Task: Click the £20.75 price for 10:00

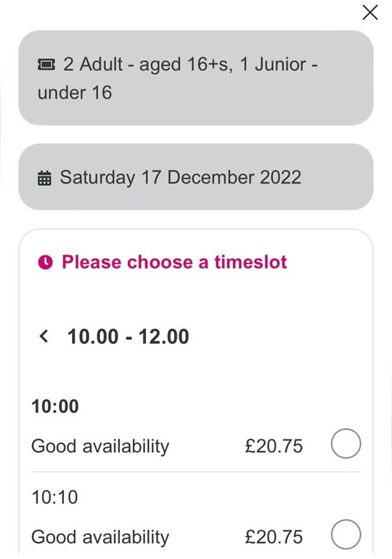Action: (x=274, y=446)
